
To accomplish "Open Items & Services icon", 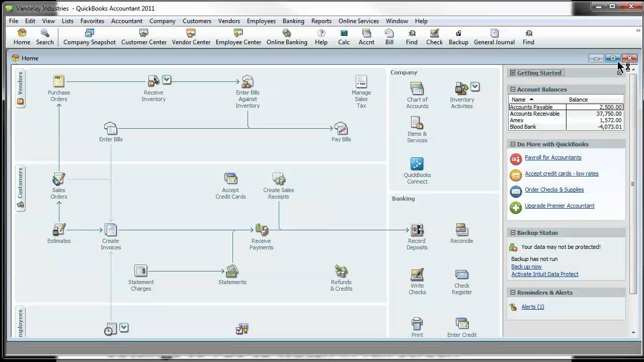I will [417, 123].
